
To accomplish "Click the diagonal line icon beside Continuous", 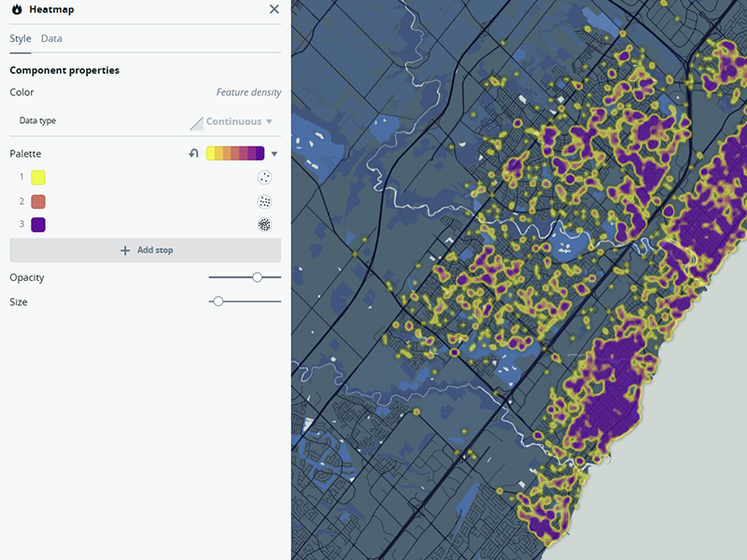I will point(198,121).
